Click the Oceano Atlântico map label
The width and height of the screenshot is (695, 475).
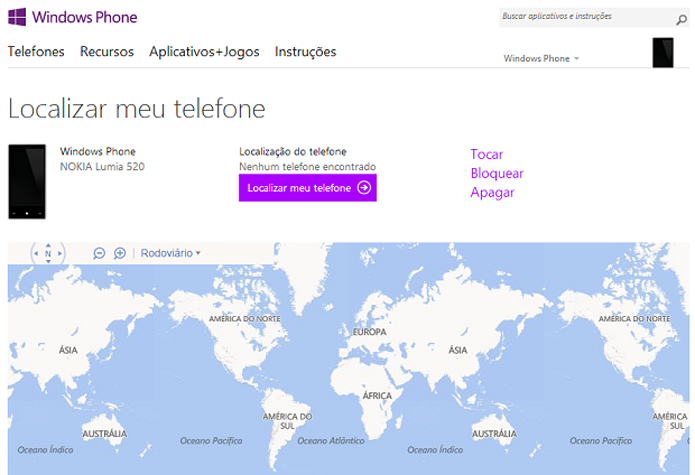(331, 441)
